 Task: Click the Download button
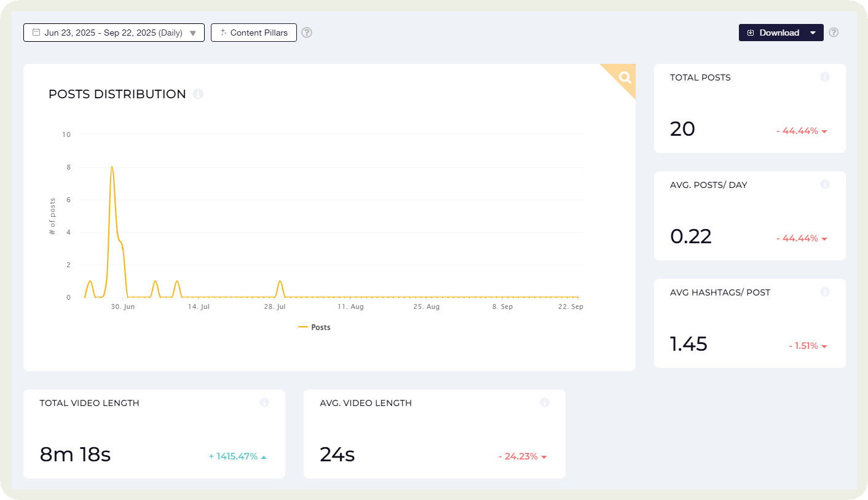[x=773, y=33]
